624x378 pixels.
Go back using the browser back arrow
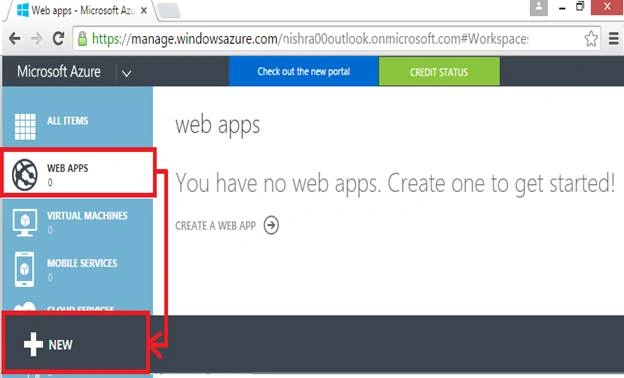tap(15, 39)
